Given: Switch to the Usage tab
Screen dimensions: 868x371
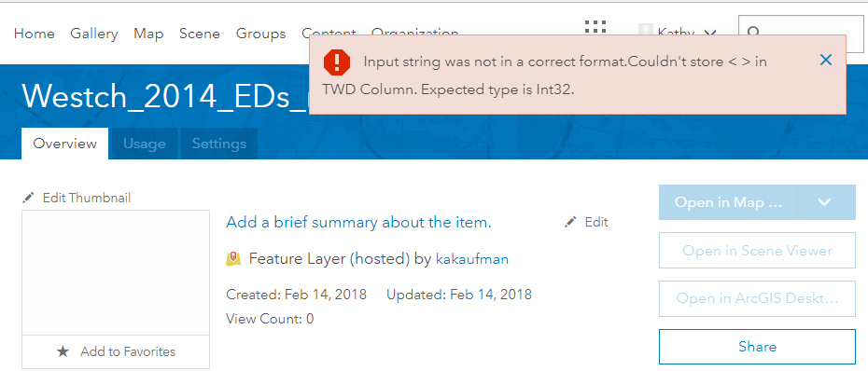Looking at the screenshot, I should coord(145,144).
